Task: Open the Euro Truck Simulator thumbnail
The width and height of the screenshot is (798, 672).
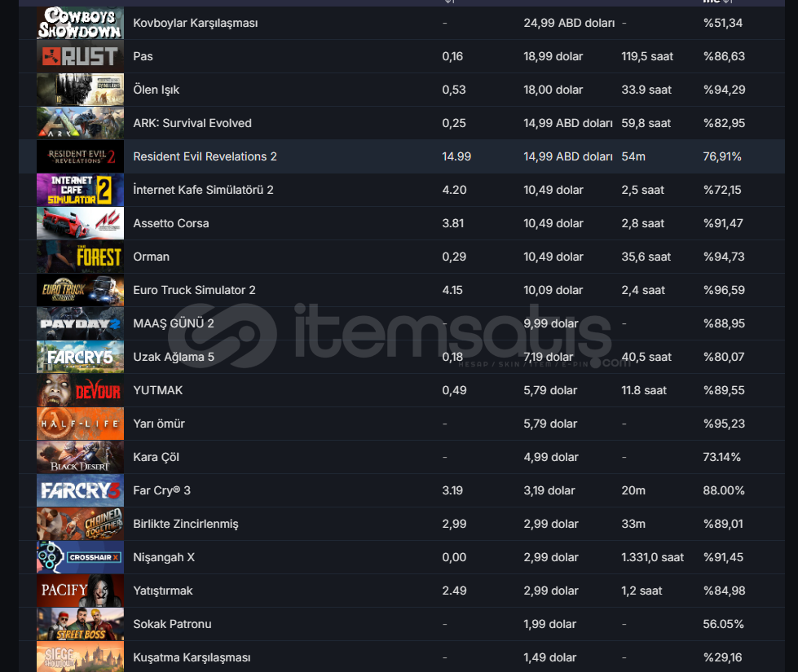Action: point(80,290)
